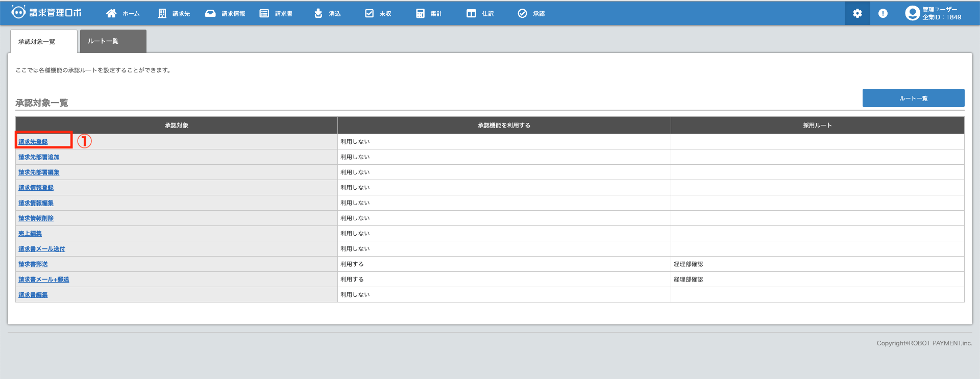Click the 請求情報 cloud icon

pos(210,14)
